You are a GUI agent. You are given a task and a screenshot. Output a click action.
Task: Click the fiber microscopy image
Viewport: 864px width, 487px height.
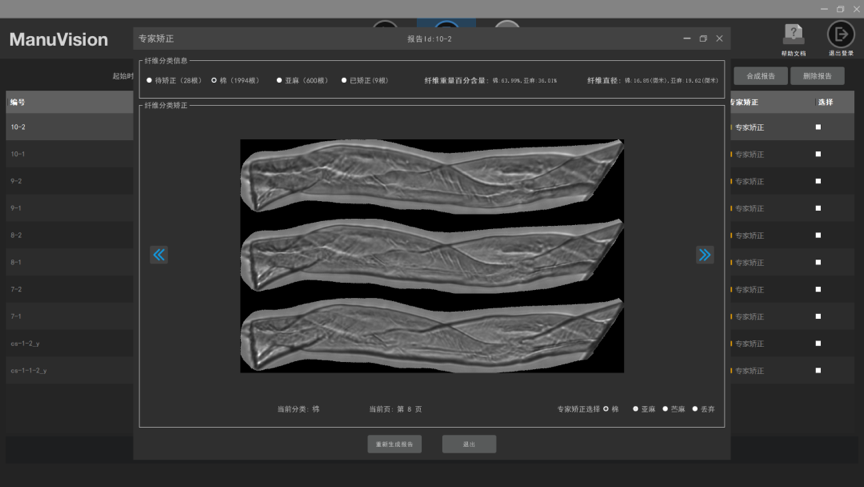click(432, 256)
